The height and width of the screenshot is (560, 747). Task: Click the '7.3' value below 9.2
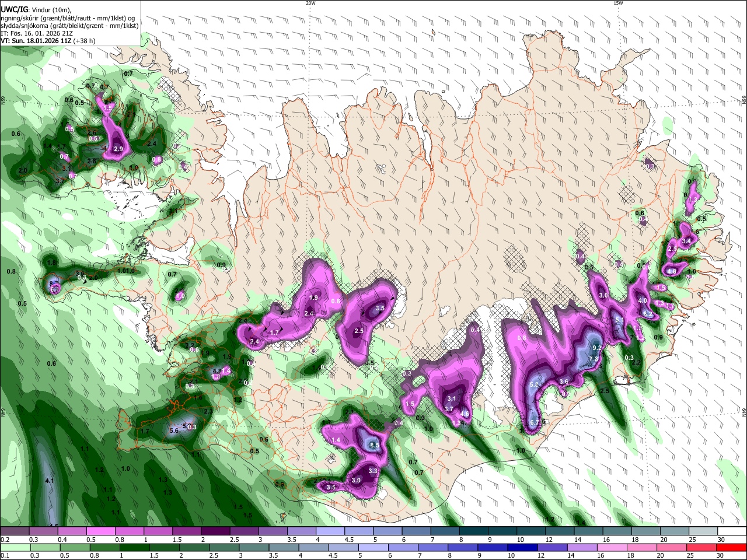[x=594, y=358]
